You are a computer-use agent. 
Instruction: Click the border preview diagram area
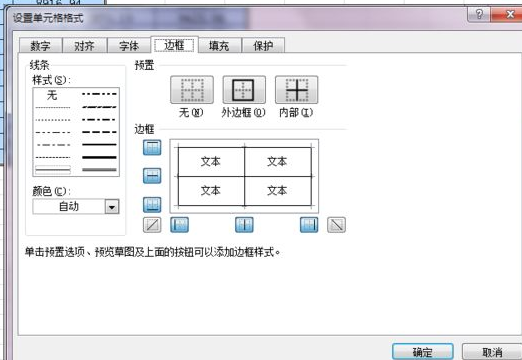(x=244, y=176)
